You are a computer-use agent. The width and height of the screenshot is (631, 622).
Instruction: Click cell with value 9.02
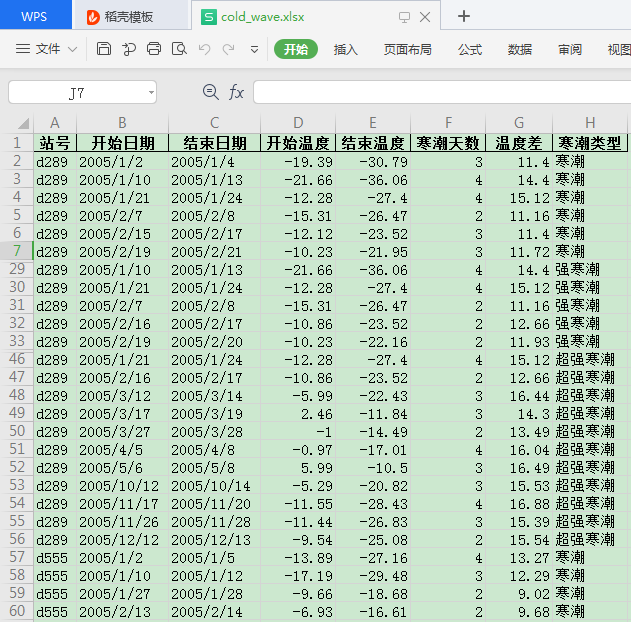click(x=519, y=594)
